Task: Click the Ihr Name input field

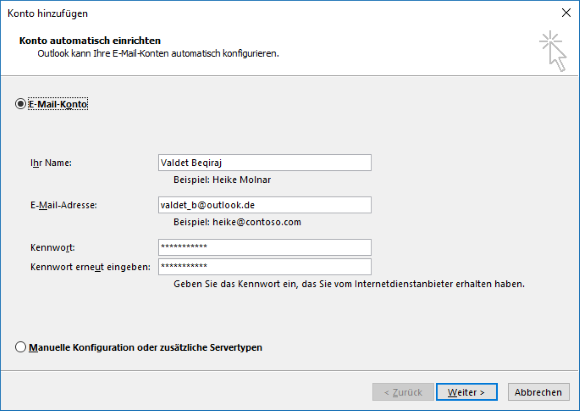Action: (264, 163)
